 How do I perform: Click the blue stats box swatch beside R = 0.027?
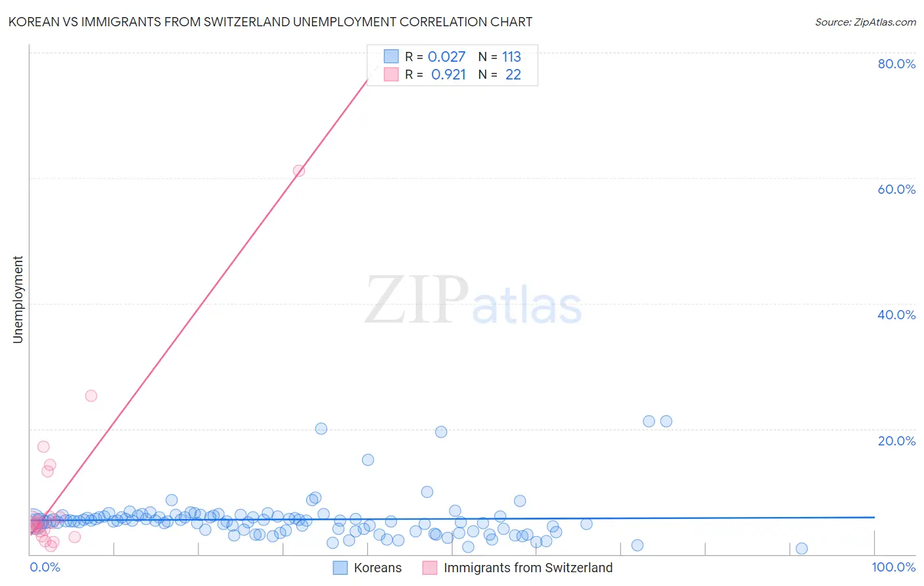pyautogui.click(x=391, y=56)
